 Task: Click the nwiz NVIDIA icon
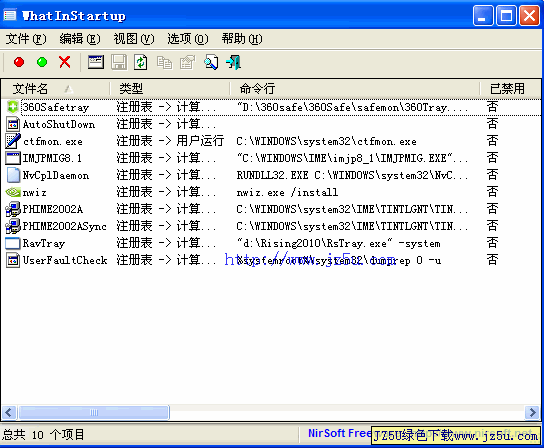[x=13, y=192]
